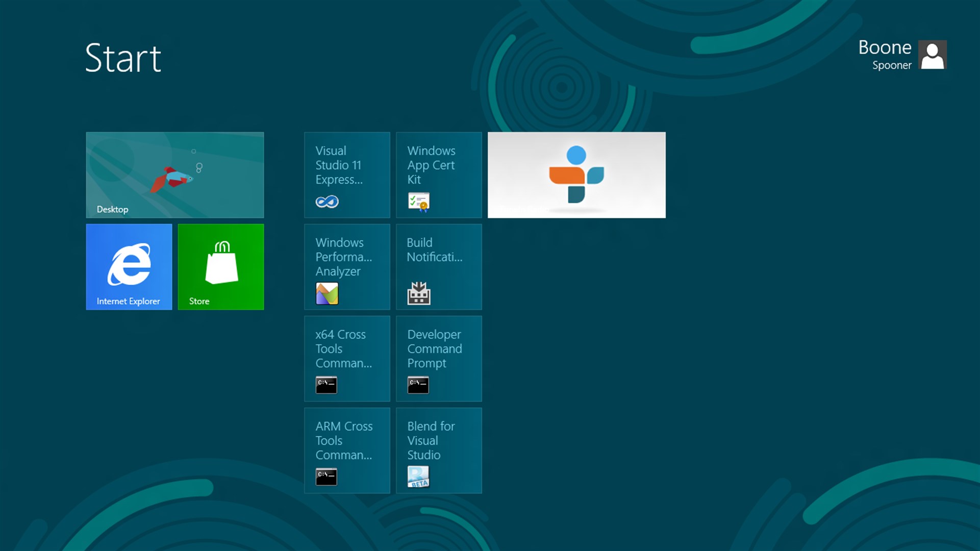Click the infinity logo on the Visual Studio tile
980x551 pixels.
(327, 202)
